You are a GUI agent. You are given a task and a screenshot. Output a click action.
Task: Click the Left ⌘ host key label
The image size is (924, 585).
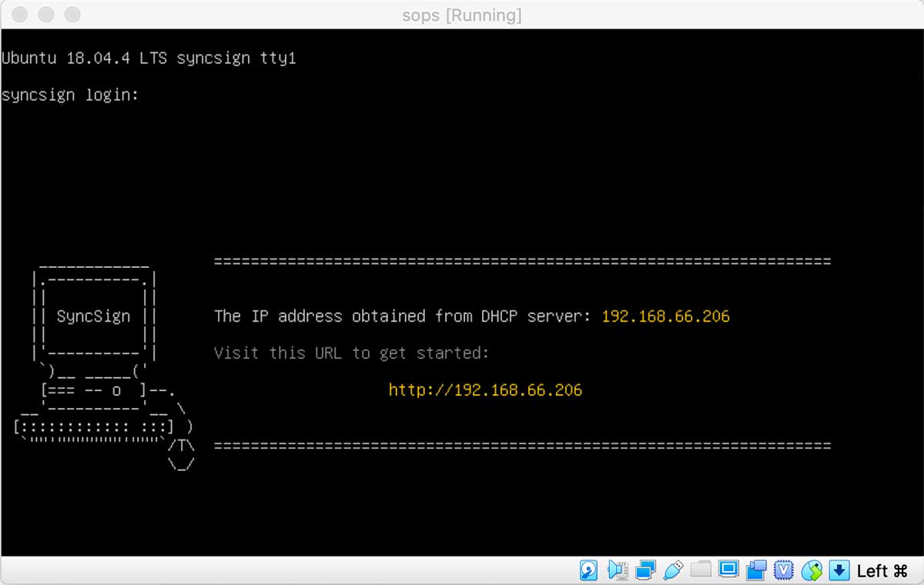coord(882,570)
